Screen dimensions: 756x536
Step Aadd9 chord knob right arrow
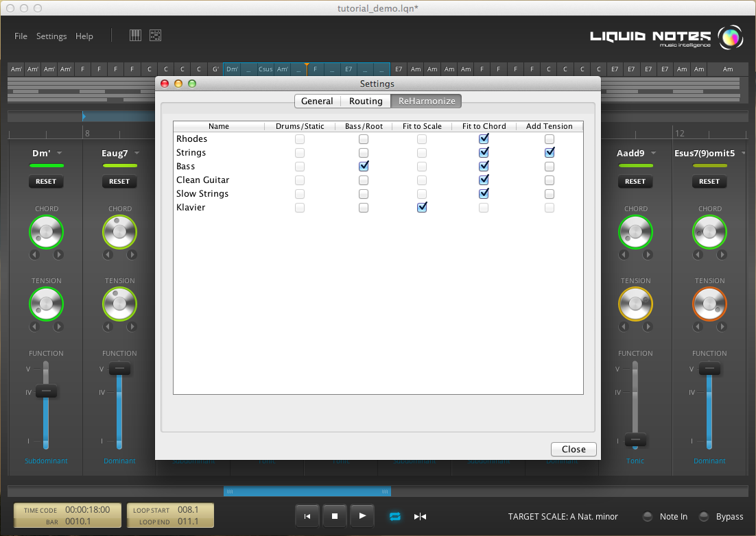coord(648,255)
